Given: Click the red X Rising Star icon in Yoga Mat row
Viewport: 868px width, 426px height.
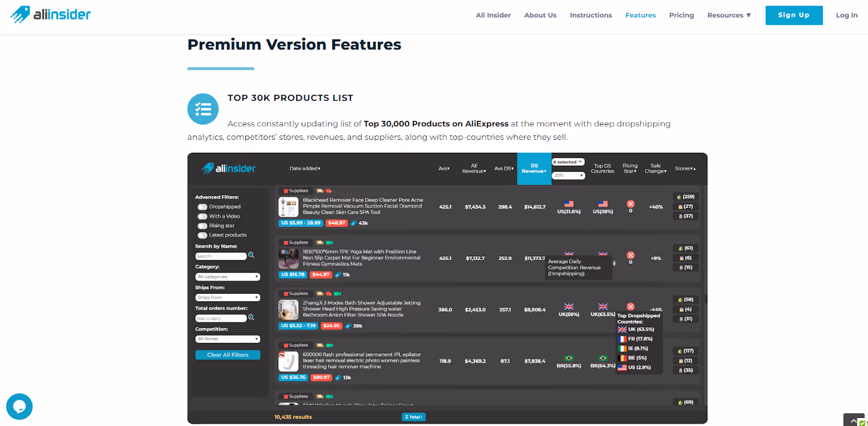Looking at the screenshot, I should 630,255.
